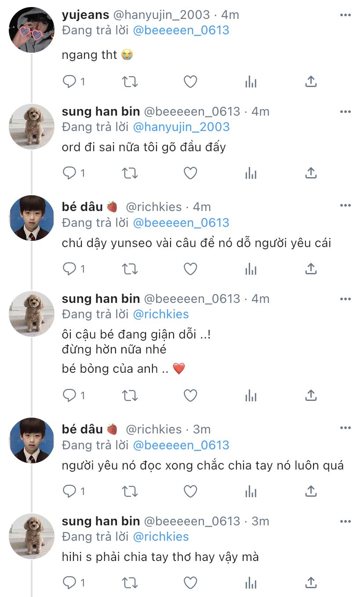This screenshot has height=597, width=364.
Task: Open @beeeeen_0613 mention in yujeans reply
Action: 181,30
